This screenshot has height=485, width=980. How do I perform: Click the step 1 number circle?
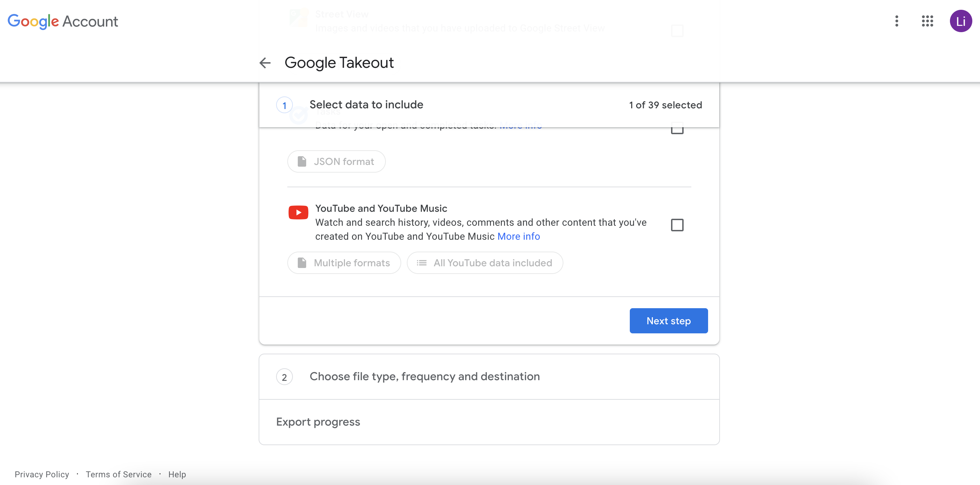pyautogui.click(x=284, y=106)
